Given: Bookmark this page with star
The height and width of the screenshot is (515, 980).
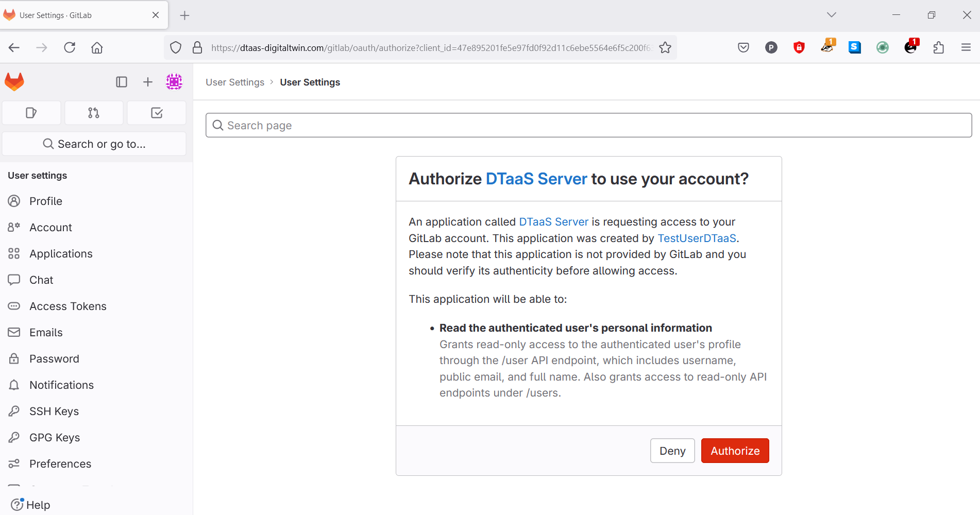Looking at the screenshot, I should (x=665, y=48).
